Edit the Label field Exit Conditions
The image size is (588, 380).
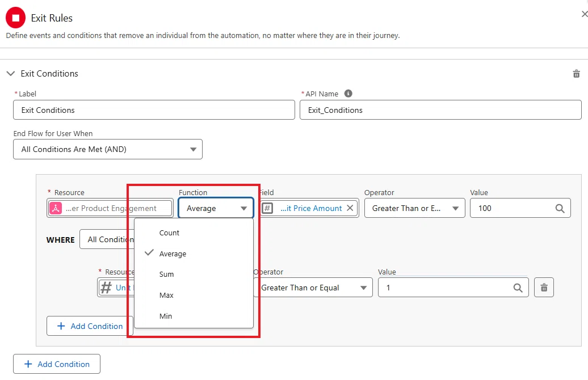[154, 110]
